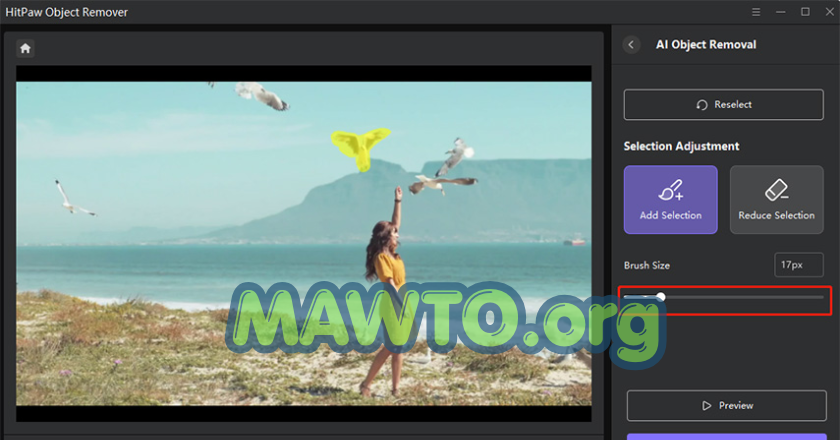Screen dimensions: 840x440
Task: Go back from AI Object Removal panel
Action: (x=631, y=44)
